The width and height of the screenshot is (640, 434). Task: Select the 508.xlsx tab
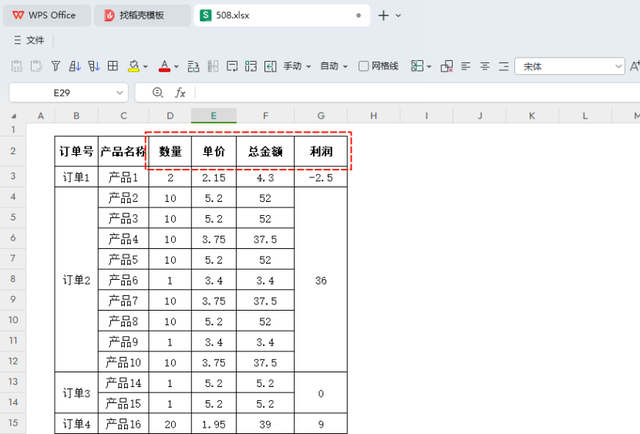tap(282, 16)
